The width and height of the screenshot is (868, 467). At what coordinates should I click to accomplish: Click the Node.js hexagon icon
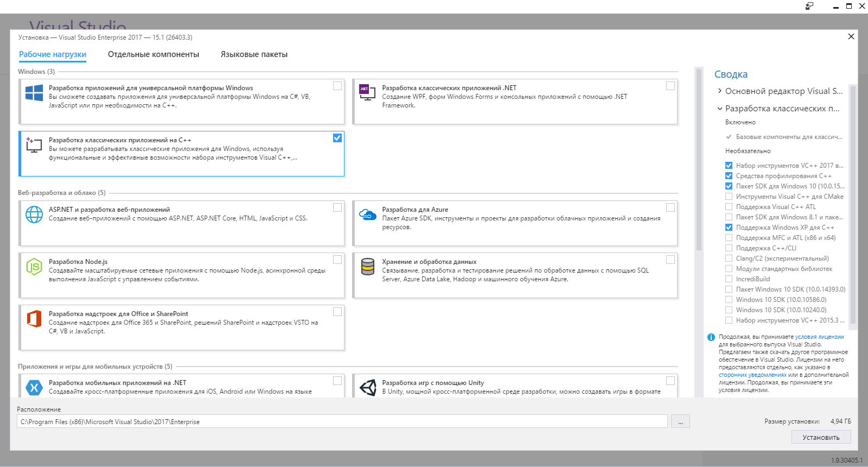coord(34,267)
